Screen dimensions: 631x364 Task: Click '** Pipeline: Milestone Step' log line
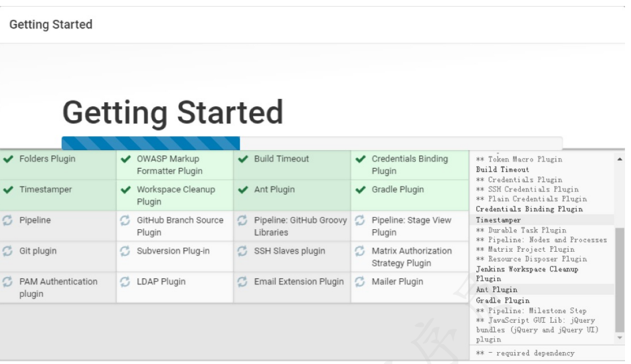pyautogui.click(x=531, y=311)
